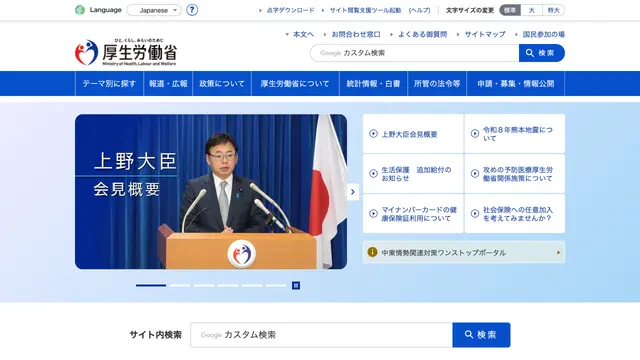Set text size to 標準
Viewport: 640px width, 360px height.
tap(510, 10)
